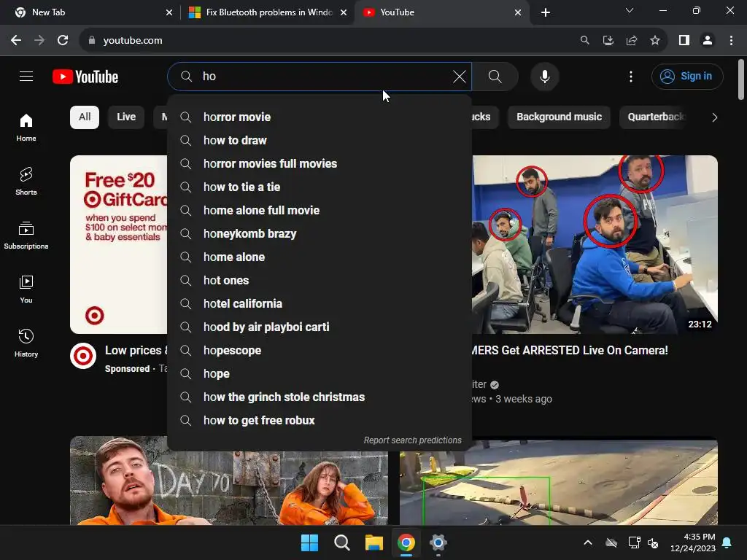Select the 'hot ones' suggestion

tap(320, 281)
